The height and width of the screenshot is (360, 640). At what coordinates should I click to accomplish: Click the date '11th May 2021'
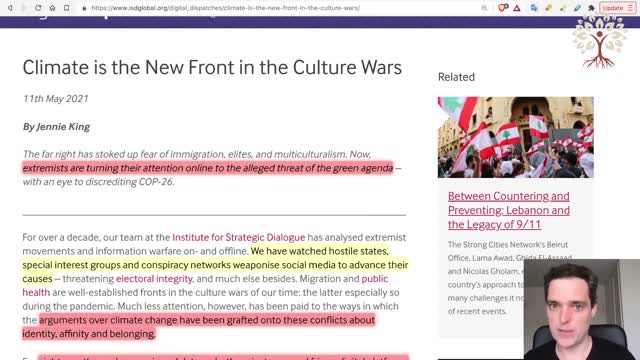pos(56,99)
